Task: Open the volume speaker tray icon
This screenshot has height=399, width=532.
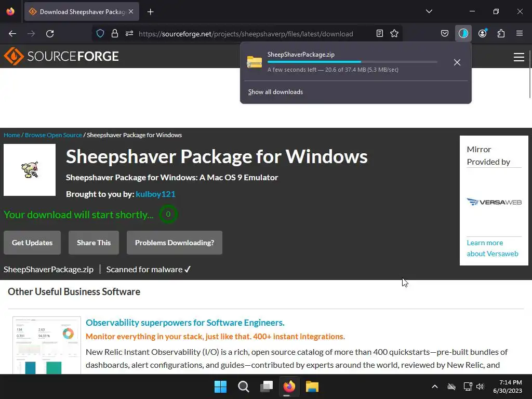Action: click(x=480, y=387)
